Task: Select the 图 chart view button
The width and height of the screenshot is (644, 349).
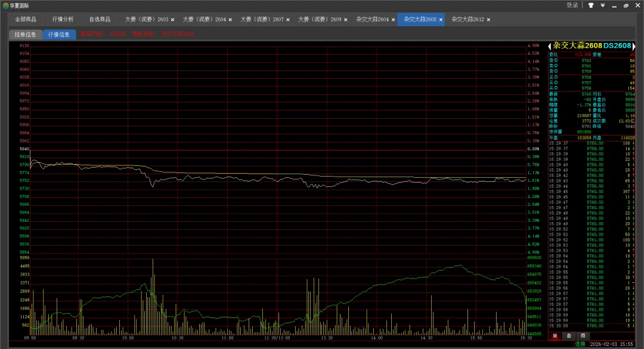Action: [x=583, y=336]
